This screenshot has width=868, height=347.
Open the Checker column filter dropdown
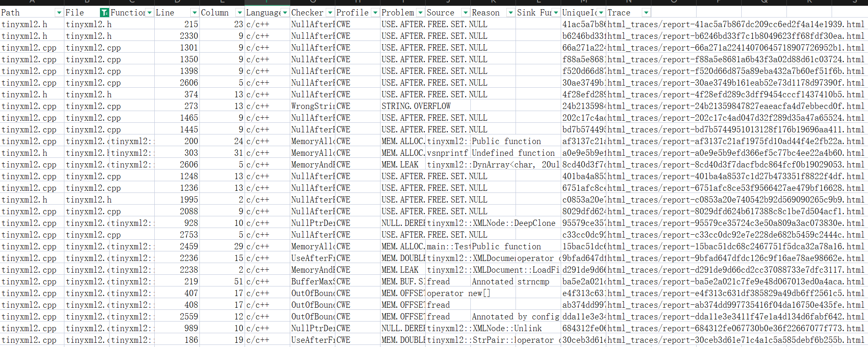click(x=330, y=13)
